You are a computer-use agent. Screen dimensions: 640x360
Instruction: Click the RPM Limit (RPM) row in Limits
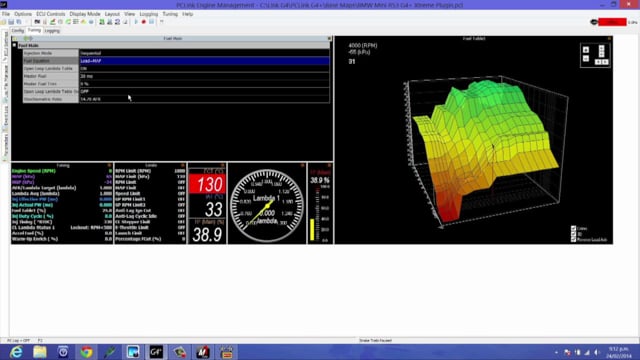click(x=150, y=171)
